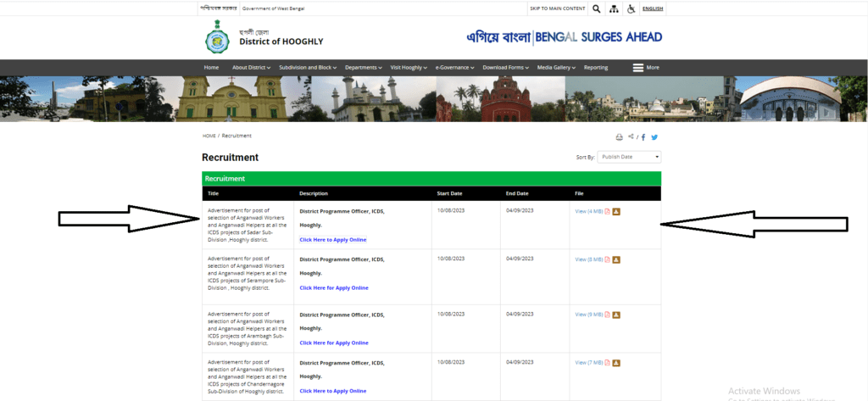
Task: Click start date 10/08/2023 in Sadar row
Action: pyautogui.click(x=451, y=210)
